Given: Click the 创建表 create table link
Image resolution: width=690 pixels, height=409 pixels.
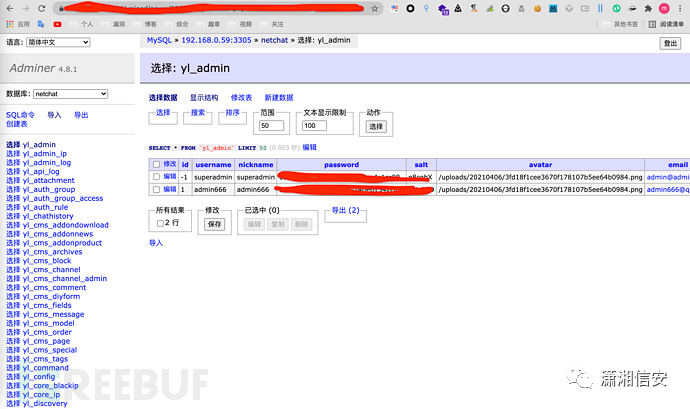Looking at the screenshot, I should [17, 124].
